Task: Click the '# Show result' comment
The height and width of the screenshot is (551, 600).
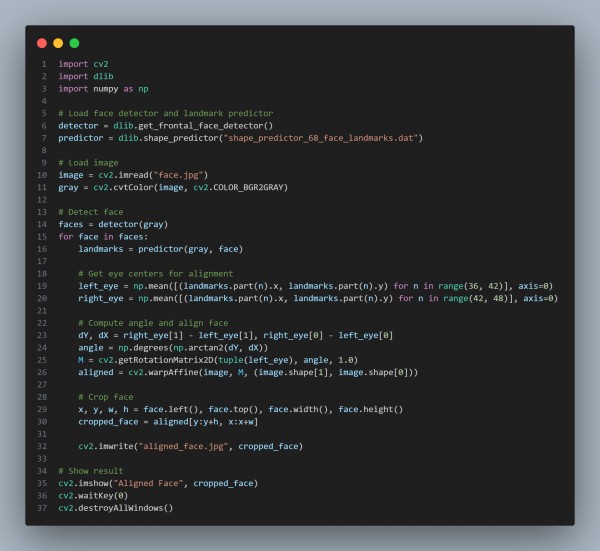Action: 91,471
